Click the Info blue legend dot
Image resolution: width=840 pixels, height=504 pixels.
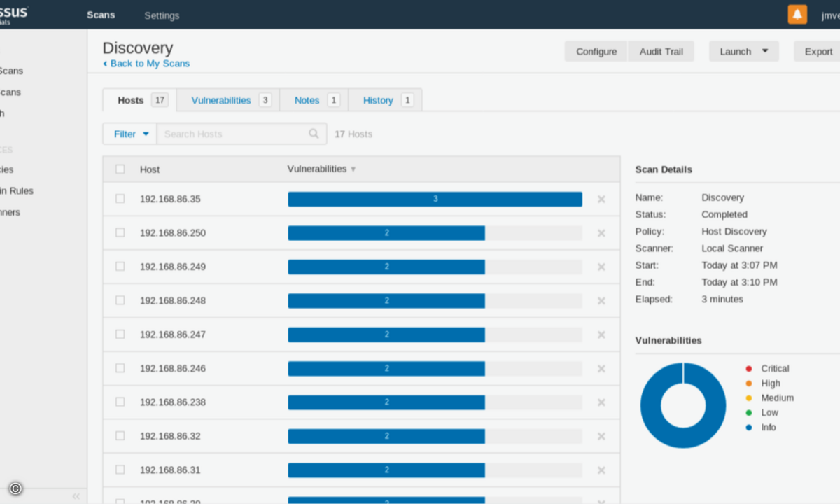[749, 428]
